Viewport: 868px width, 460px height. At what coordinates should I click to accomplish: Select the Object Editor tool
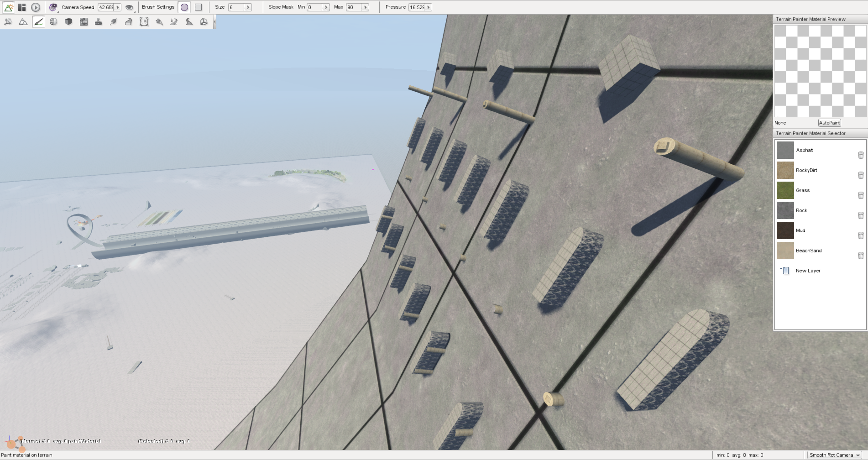tap(8, 21)
